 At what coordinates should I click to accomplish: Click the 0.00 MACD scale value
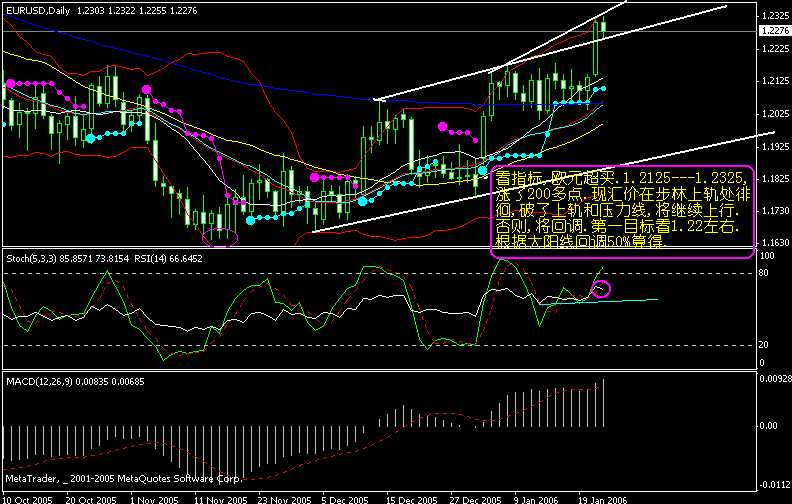769,426
